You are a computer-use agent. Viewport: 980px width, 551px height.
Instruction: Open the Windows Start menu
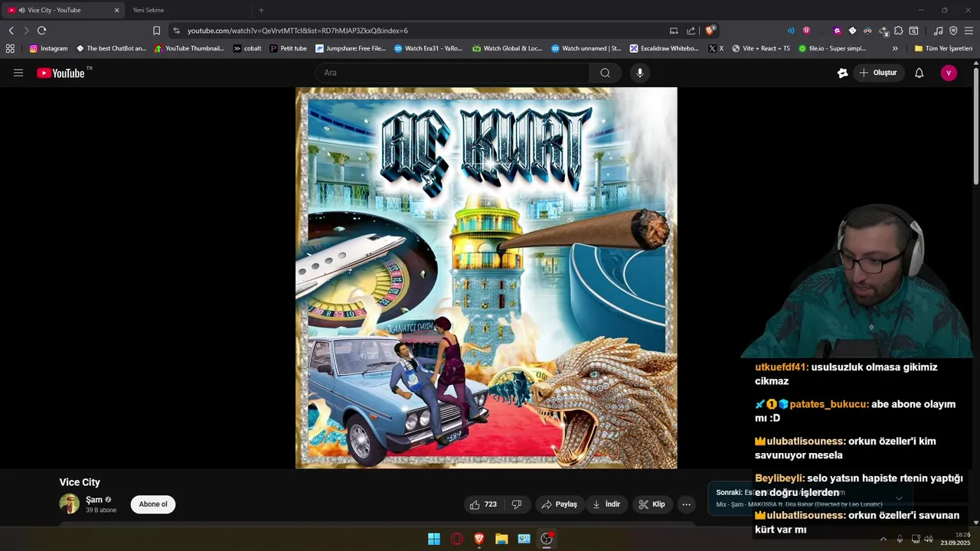[x=434, y=539]
